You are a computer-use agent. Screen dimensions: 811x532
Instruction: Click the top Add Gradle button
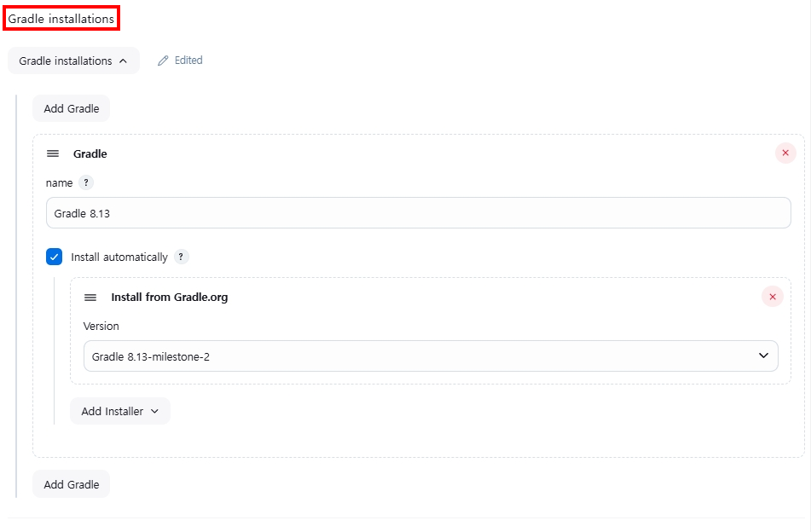click(x=72, y=108)
